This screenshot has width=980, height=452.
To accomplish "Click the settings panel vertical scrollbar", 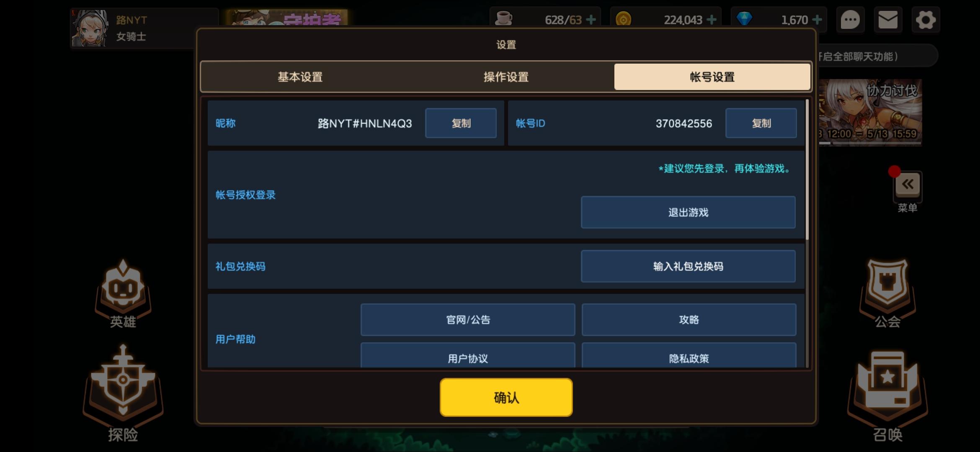I will 807,169.
